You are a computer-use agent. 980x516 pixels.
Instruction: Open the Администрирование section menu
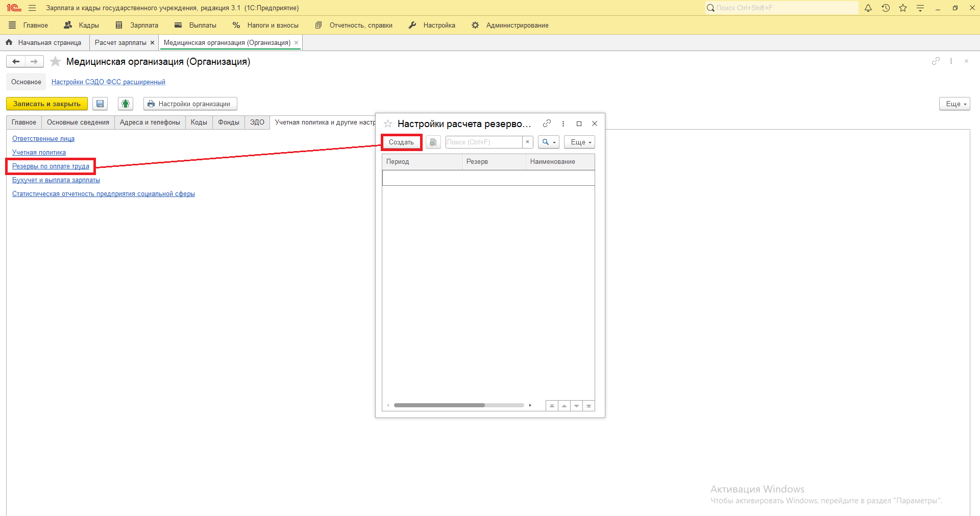pyautogui.click(x=510, y=25)
